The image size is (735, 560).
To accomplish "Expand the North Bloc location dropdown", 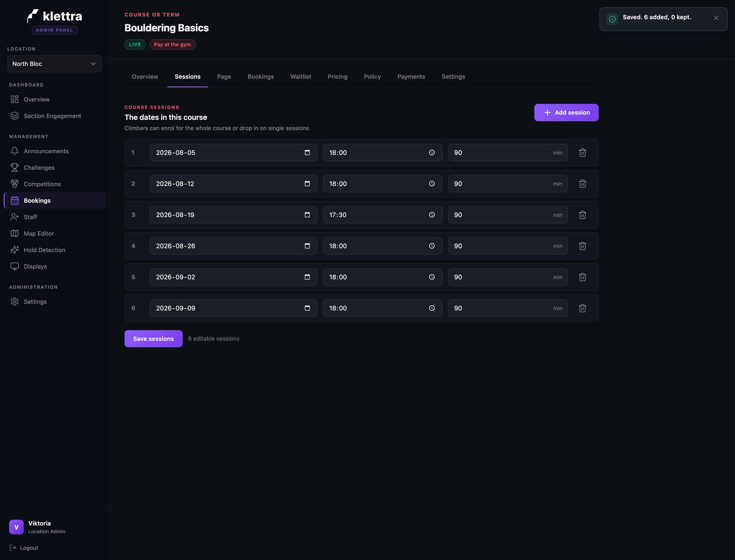I will pos(55,64).
